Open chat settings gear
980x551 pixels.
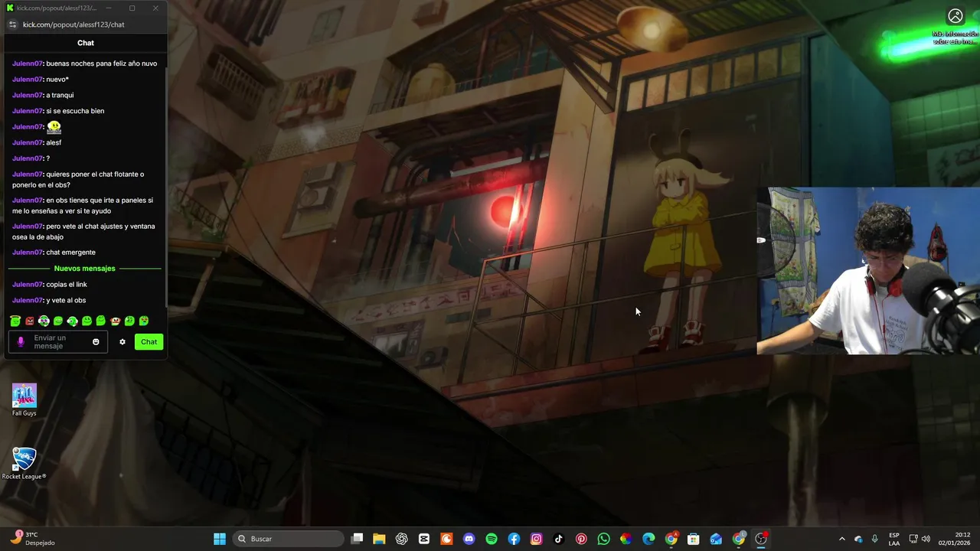tap(122, 342)
